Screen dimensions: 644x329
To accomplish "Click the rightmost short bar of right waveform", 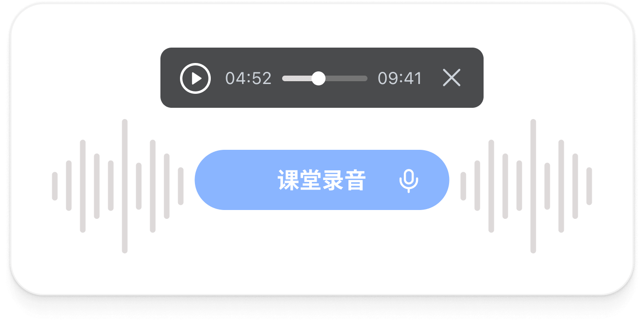I will 589,186.
